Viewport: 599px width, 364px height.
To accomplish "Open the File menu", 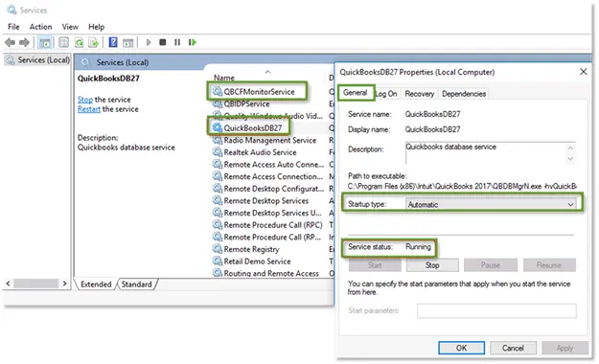I will [x=13, y=27].
